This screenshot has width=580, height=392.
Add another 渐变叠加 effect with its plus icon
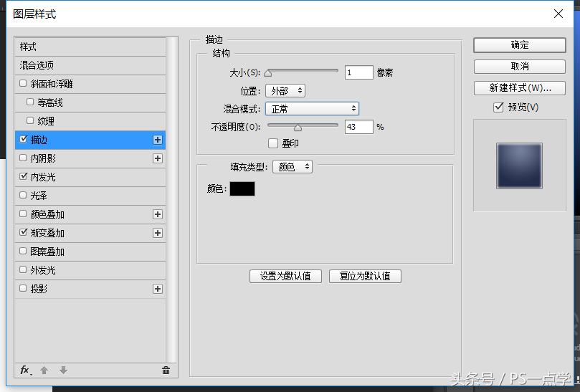coord(158,233)
